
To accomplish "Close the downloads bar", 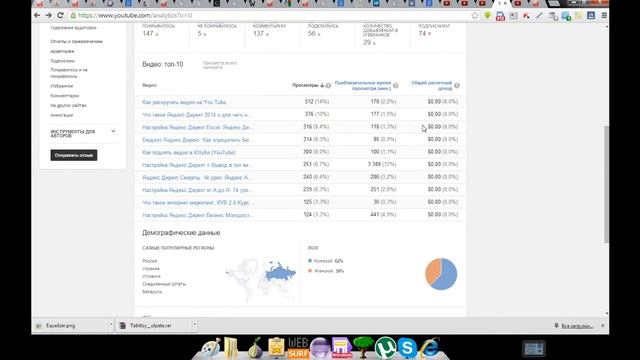I will point(603,326).
